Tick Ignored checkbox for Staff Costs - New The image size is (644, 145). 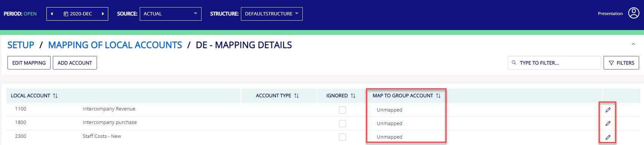(x=342, y=137)
